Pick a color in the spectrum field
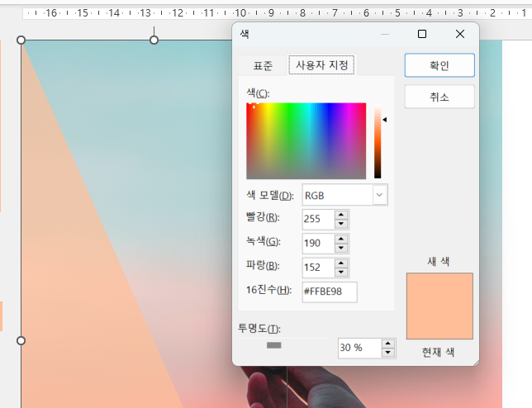 pos(306,140)
